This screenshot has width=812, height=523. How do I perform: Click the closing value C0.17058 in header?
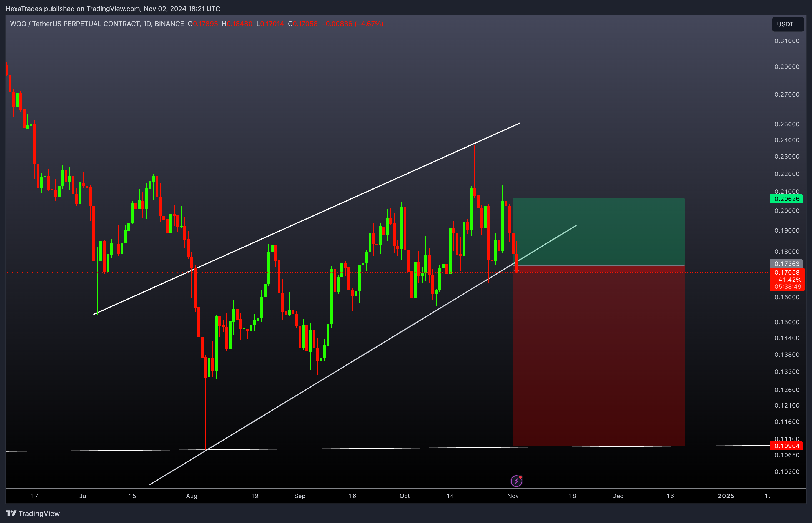coord(303,24)
